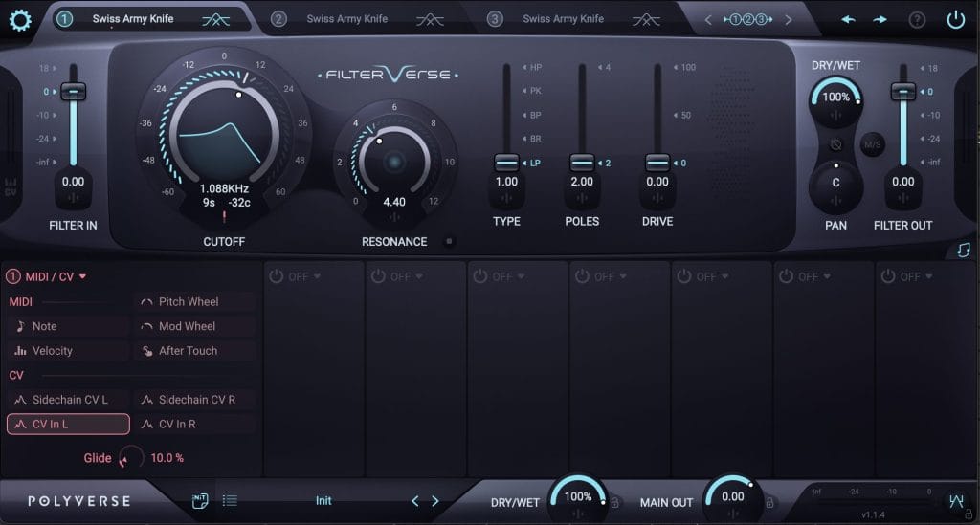
Task: Enable the last OFF modulator slot power button
Action: pyautogui.click(x=889, y=276)
